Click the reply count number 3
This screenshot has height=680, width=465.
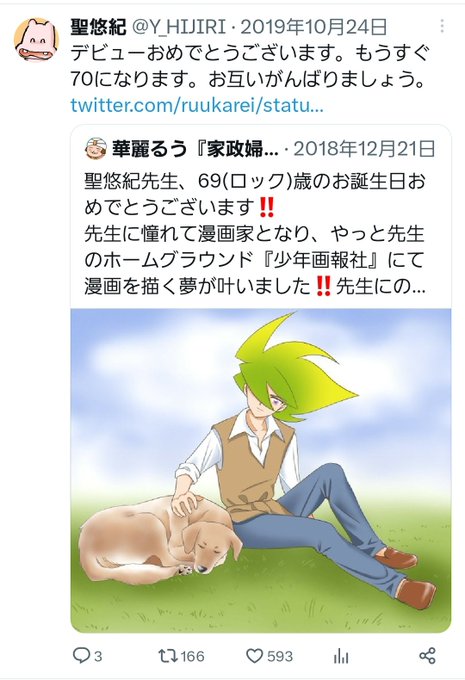(x=98, y=656)
